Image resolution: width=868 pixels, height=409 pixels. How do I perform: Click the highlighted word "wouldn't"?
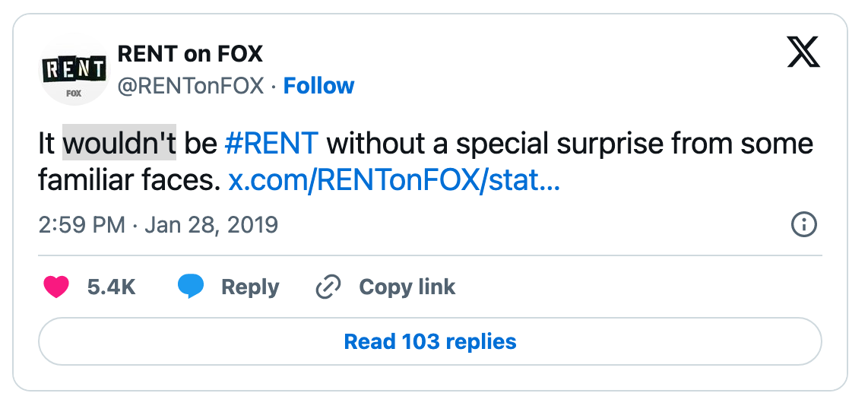119,143
